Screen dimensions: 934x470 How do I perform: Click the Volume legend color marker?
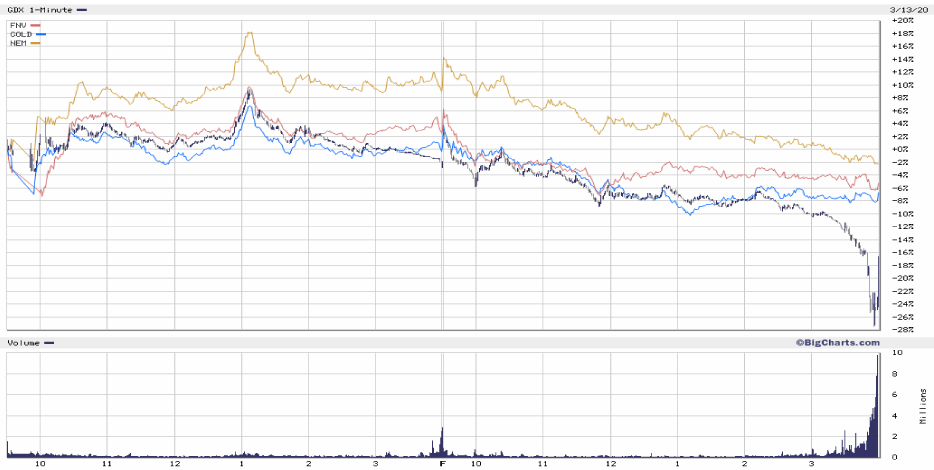49,343
